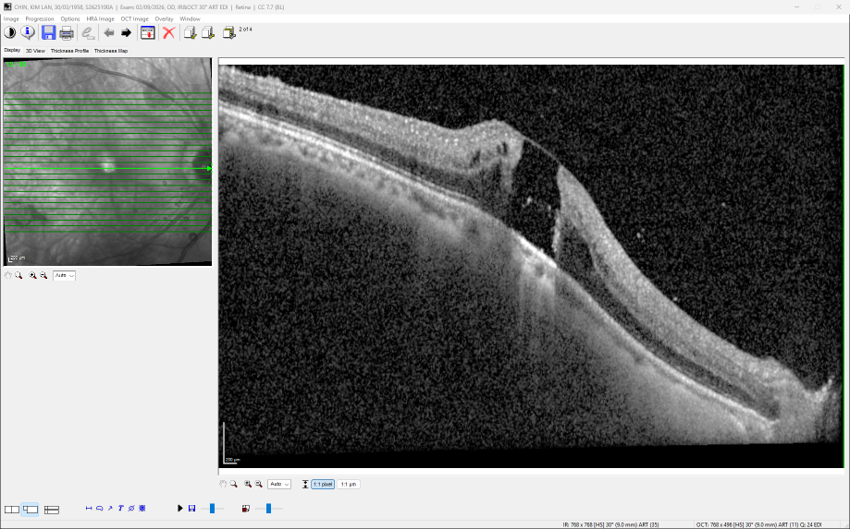Adjust the overlay transparency slider
850x529 pixels.
click(x=268, y=508)
